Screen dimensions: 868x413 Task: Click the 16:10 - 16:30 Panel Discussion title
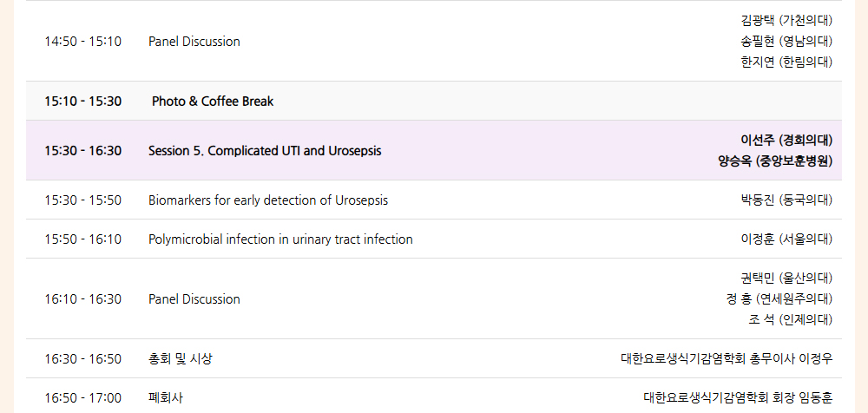[x=194, y=299]
